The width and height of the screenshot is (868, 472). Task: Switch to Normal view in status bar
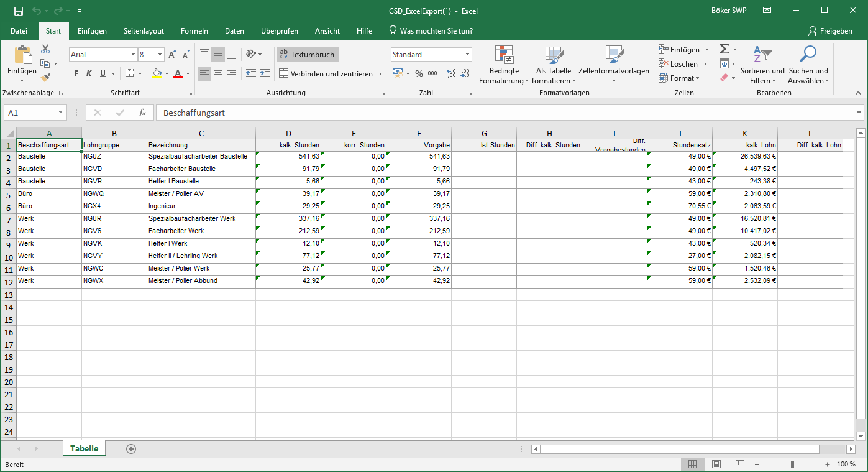tap(692, 465)
